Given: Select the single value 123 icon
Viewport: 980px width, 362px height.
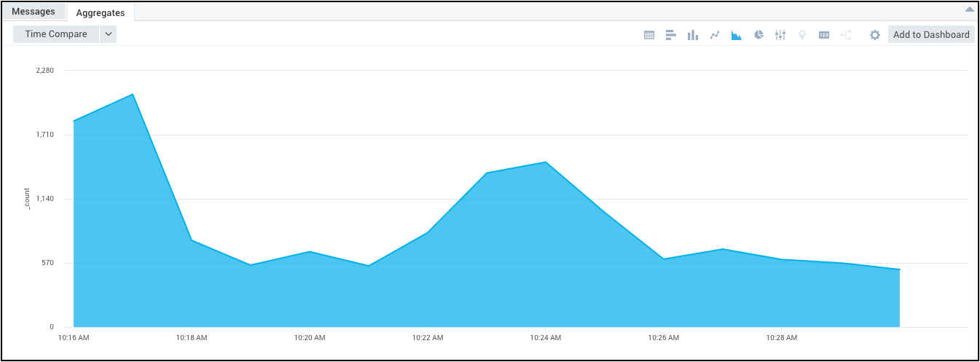Looking at the screenshot, I should [824, 35].
